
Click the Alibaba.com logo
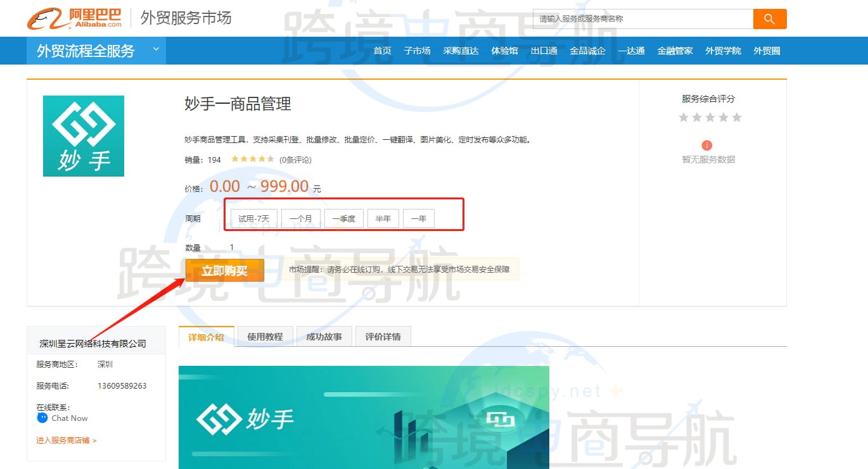[75, 18]
